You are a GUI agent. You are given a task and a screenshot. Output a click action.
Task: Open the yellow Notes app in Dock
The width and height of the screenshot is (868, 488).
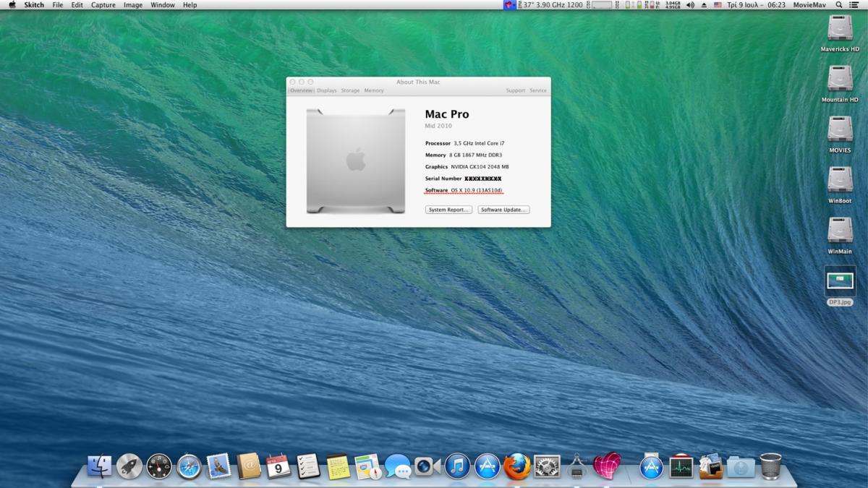[x=338, y=467]
